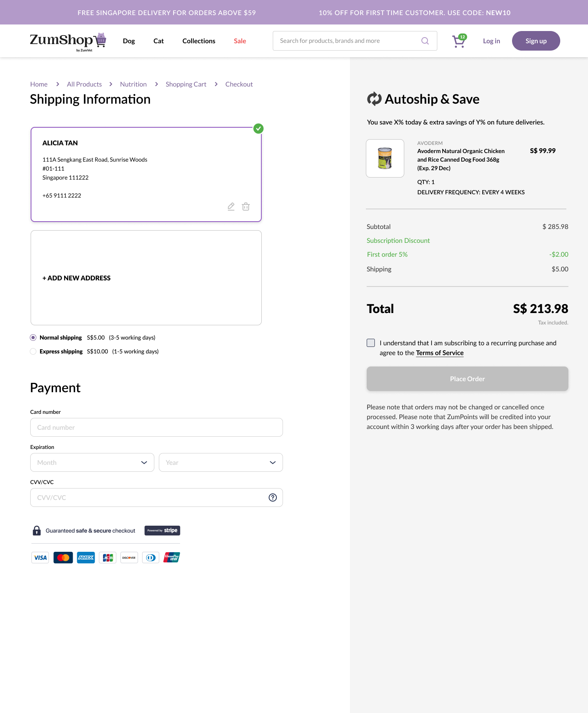The width and height of the screenshot is (588, 713).
Task: Click the CVV/CVC help question mark
Action: 273,498
